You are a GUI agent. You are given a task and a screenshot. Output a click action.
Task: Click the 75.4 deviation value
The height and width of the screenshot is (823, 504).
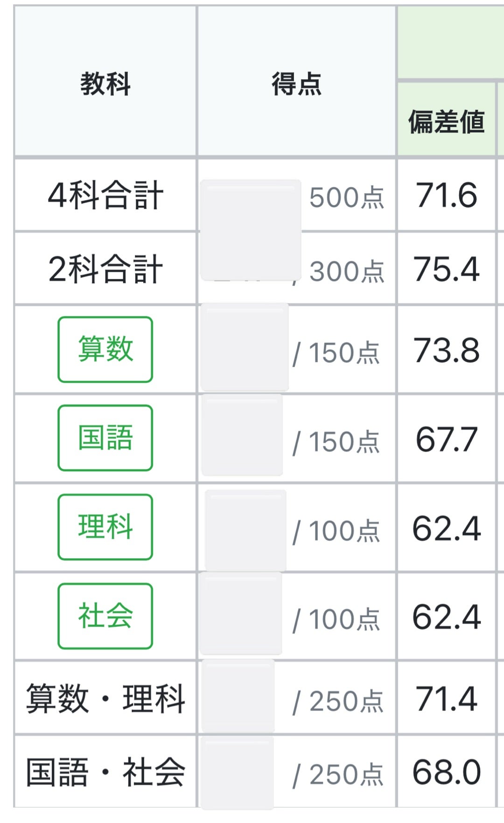pyautogui.click(x=446, y=269)
